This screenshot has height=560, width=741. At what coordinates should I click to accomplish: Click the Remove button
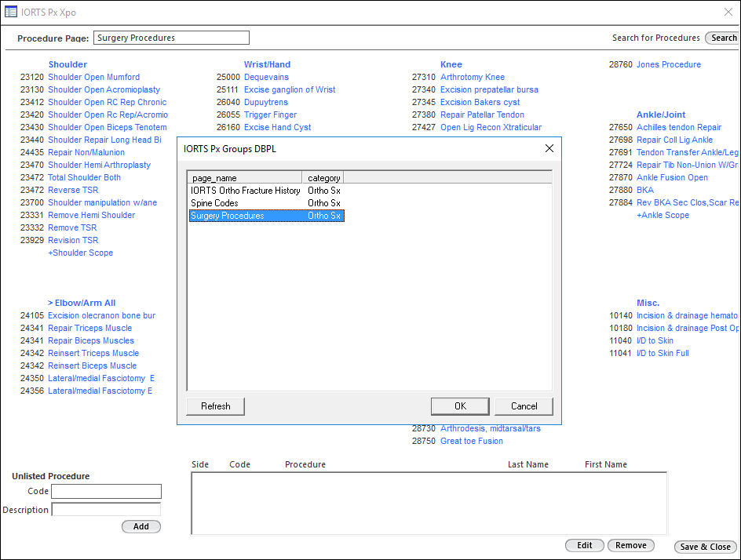pos(631,545)
